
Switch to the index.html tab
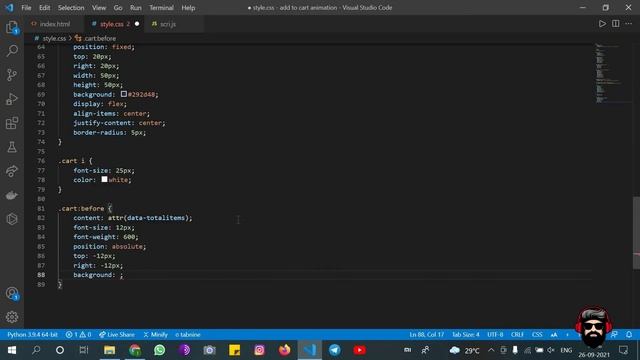pyautogui.click(x=55, y=24)
